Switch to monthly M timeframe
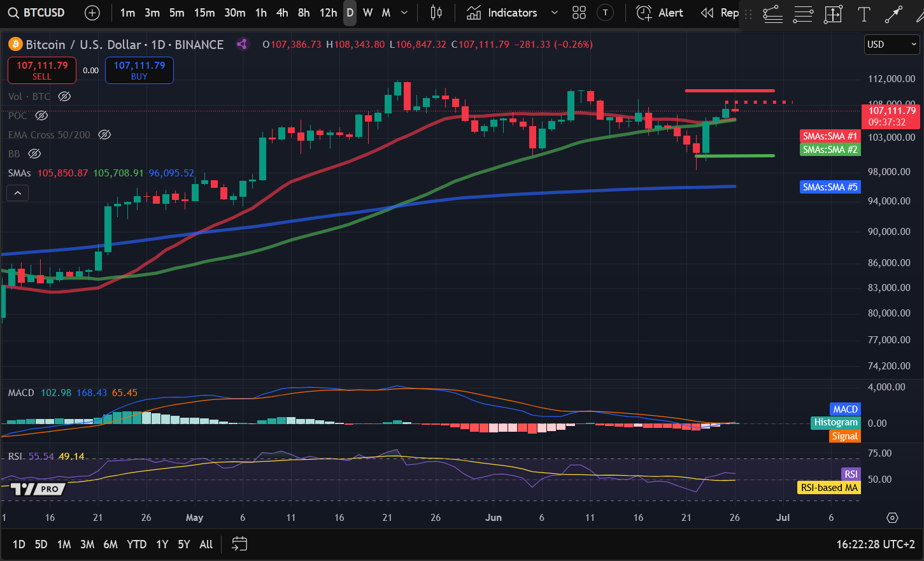 pyautogui.click(x=386, y=13)
